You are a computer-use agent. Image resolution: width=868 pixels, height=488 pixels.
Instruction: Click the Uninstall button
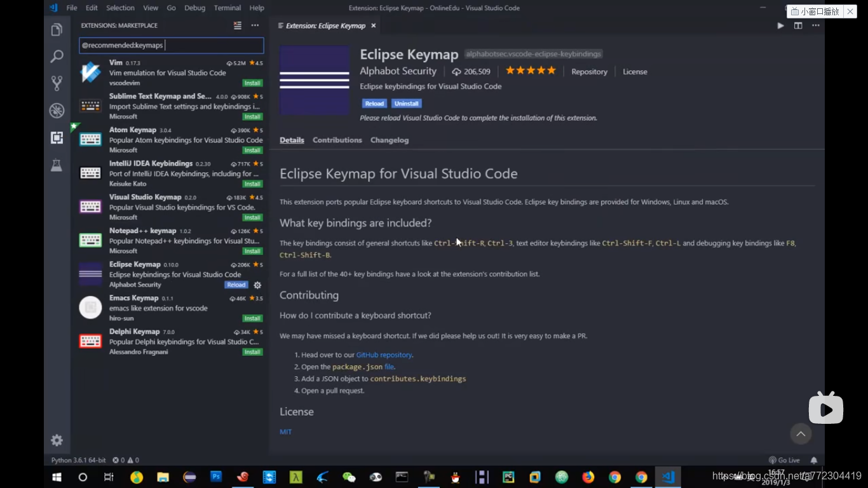point(406,104)
